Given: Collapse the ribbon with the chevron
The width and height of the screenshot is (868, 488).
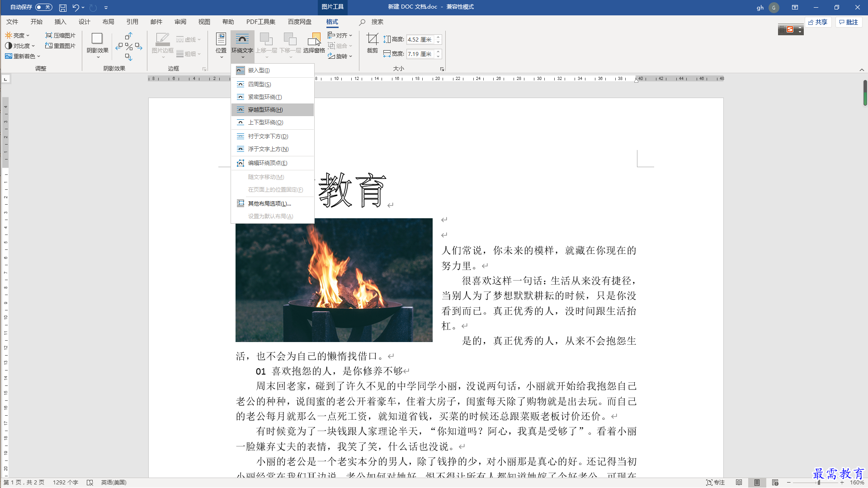Looking at the screenshot, I should click(x=862, y=70).
